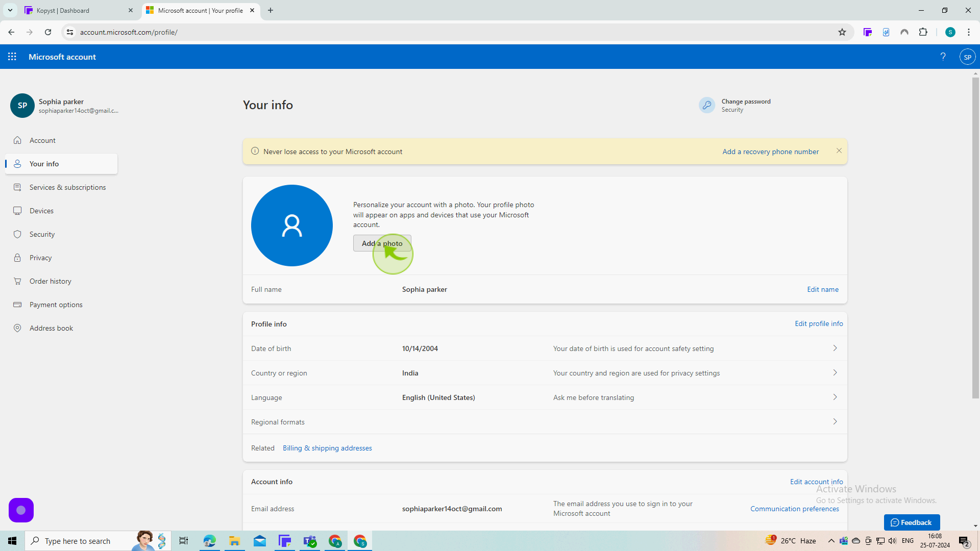Open the tab search dropdown arrow
Viewport: 980px width, 551px height.
click(x=10, y=10)
